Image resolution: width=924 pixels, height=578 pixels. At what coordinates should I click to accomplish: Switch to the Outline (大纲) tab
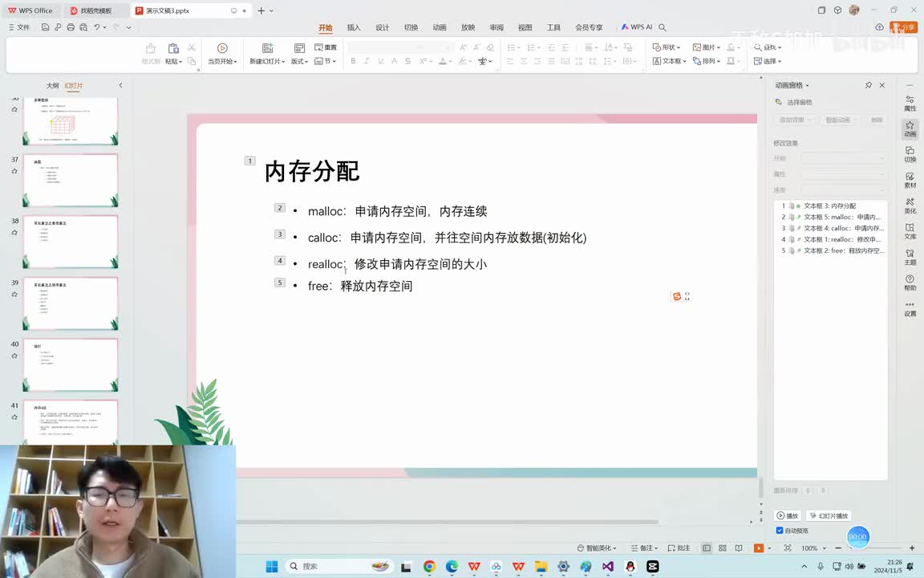tap(52, 86)
